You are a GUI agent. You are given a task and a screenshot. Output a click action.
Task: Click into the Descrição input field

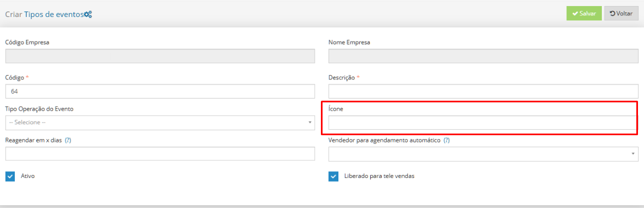coord(484,91)
